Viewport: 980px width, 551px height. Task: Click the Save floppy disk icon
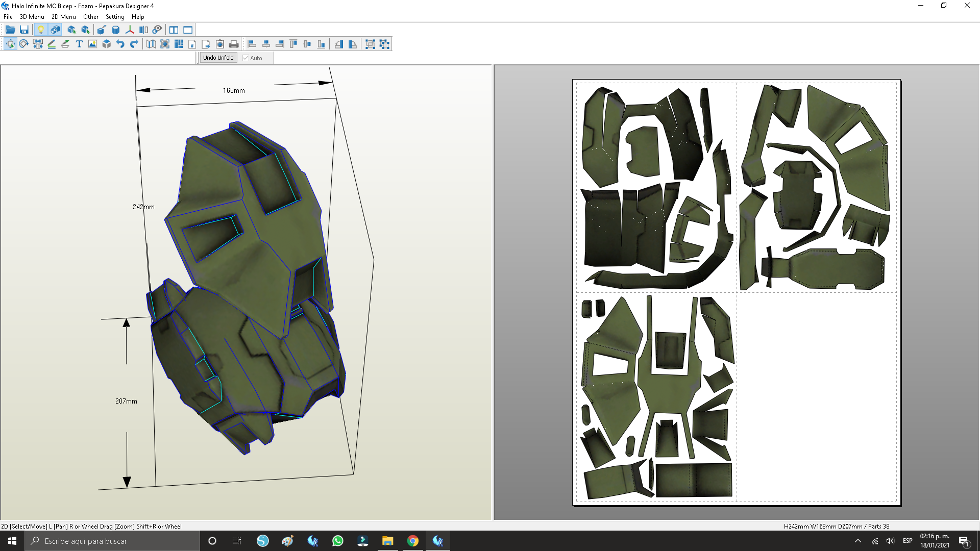coord(24,30)
